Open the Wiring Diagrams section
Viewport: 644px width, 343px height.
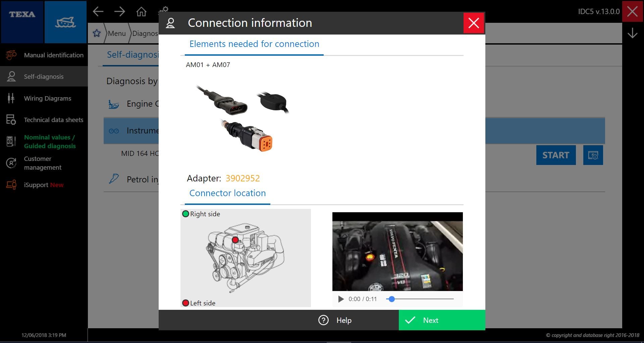click(x=47, y=98)
